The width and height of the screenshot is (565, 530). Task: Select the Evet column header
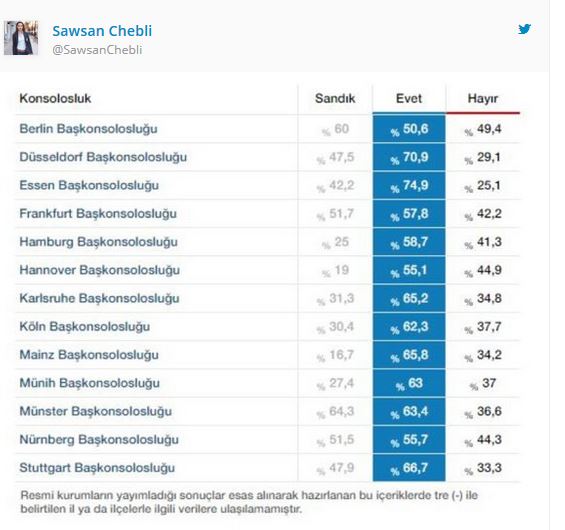(x=409, y=98)
